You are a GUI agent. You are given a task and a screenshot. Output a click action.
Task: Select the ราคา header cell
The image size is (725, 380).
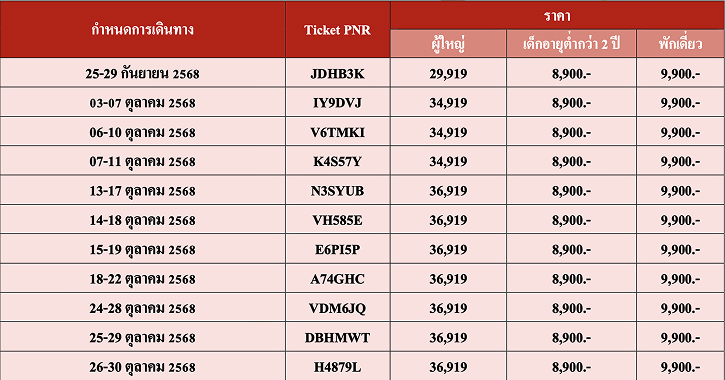[x=558, y=16]
